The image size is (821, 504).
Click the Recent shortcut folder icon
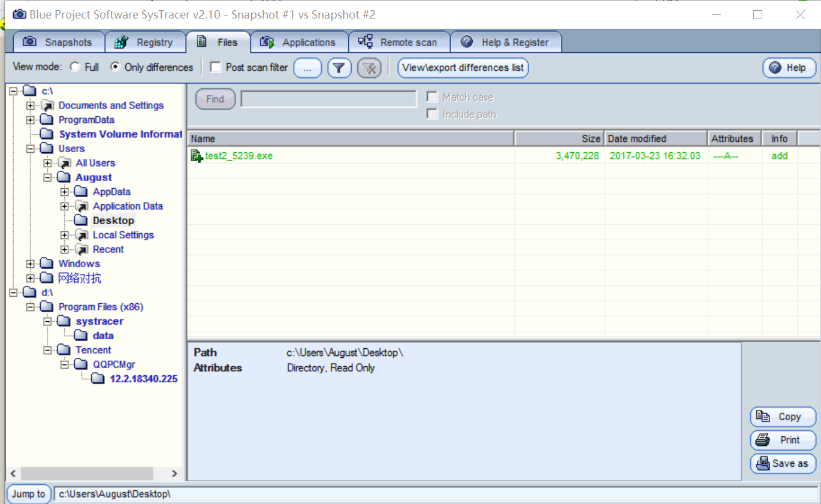click(81, 249)
